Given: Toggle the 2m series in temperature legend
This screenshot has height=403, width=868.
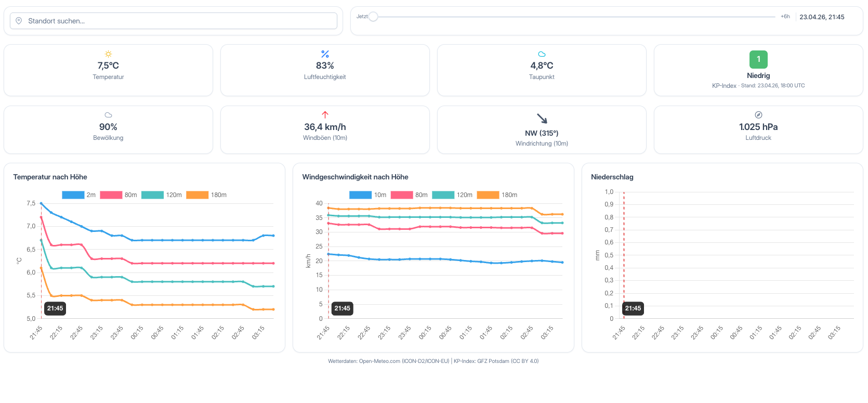Looking at the screenshot, I should tap(78, 195).
